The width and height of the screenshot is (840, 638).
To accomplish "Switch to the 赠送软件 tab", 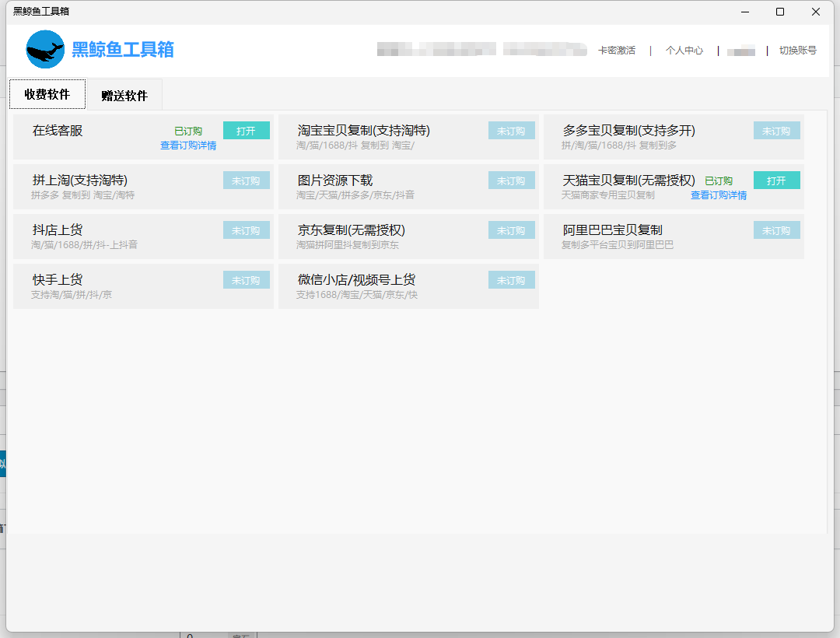I will (x=124, y=96).
